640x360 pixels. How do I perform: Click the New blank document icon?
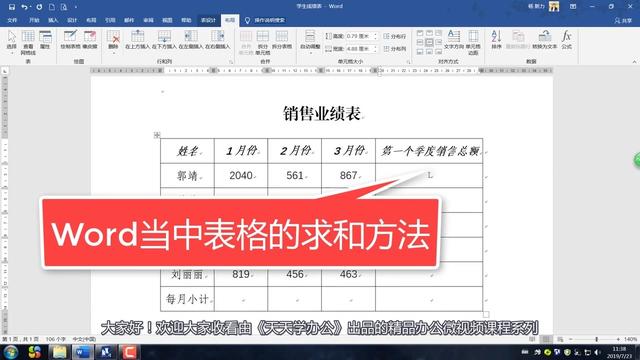coord(52,7)
